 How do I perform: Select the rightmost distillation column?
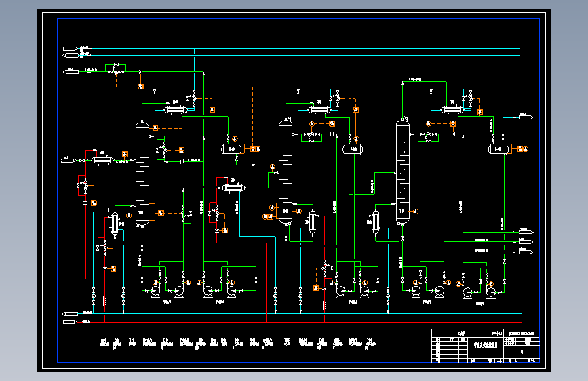pyautogui.click(x=402, y=172)
